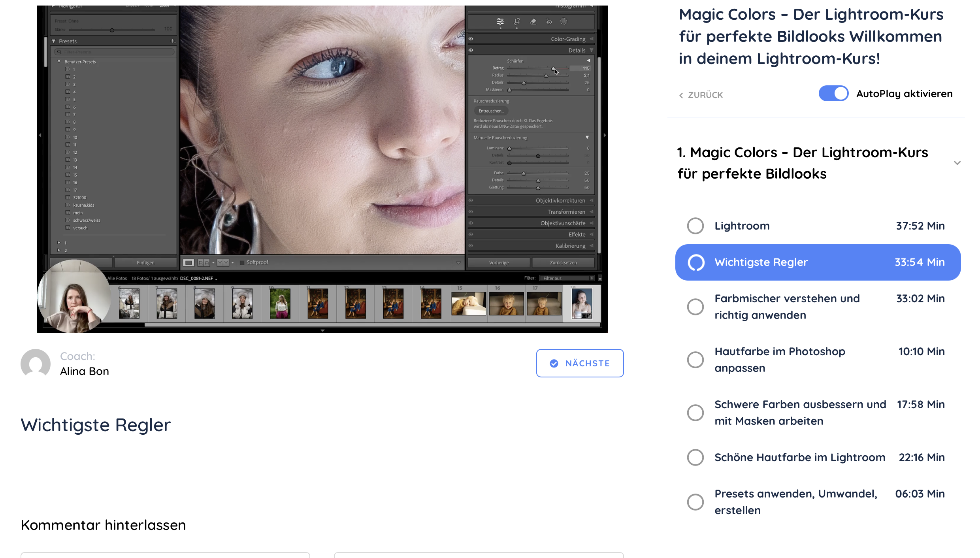The image size is (980, 558).
Task: Select the Crop and rotate tool
Action: (x=516, y=21)
